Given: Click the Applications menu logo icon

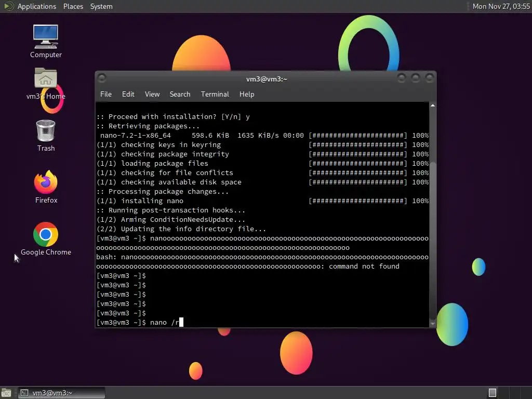Looking at the screenshot, I should tap(8, 6).
